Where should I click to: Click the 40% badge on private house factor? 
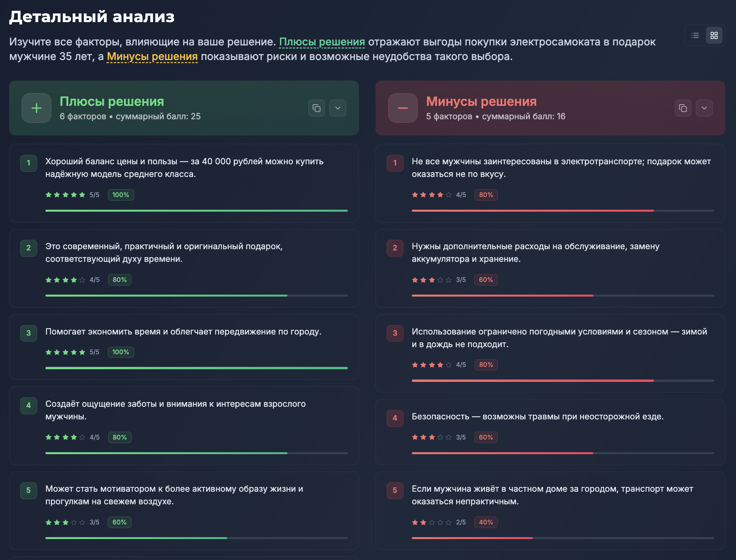tap(486, 522)
